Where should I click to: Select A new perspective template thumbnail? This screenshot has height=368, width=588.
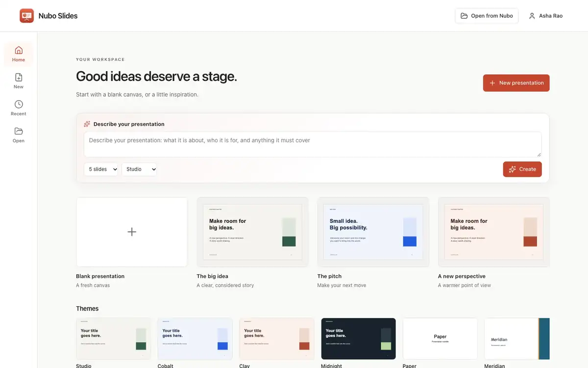494,232
